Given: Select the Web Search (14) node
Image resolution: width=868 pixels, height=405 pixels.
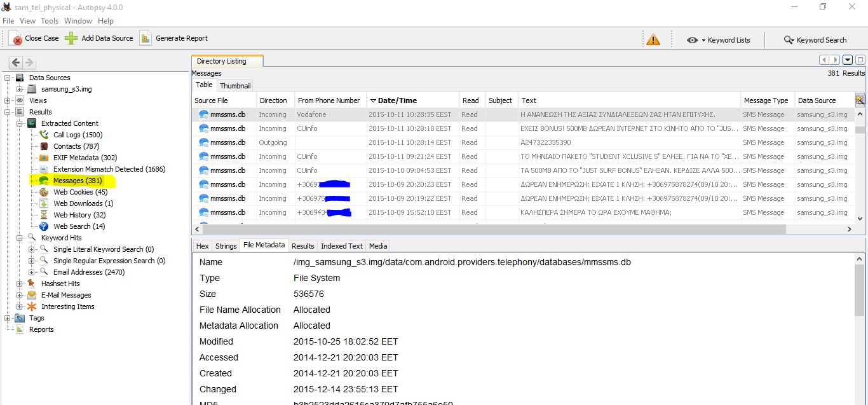Looking at the screenshot, I should pos(79,226).
